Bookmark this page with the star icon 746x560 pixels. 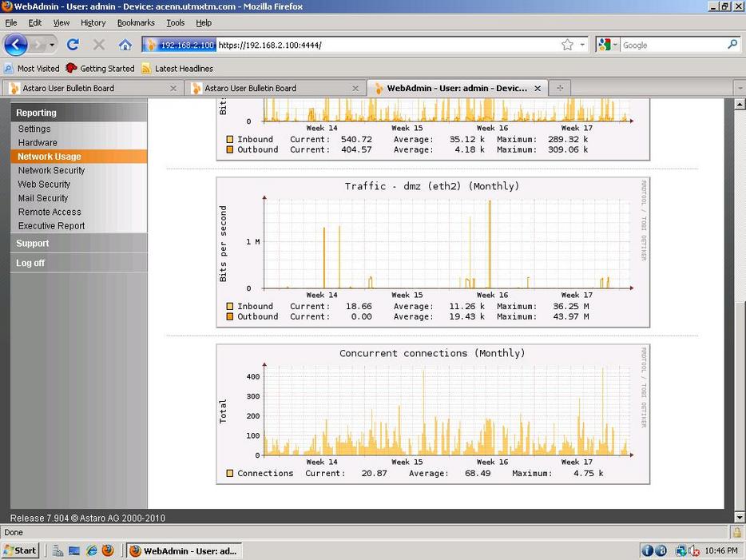pyautogui.click(x=567, y=45)
